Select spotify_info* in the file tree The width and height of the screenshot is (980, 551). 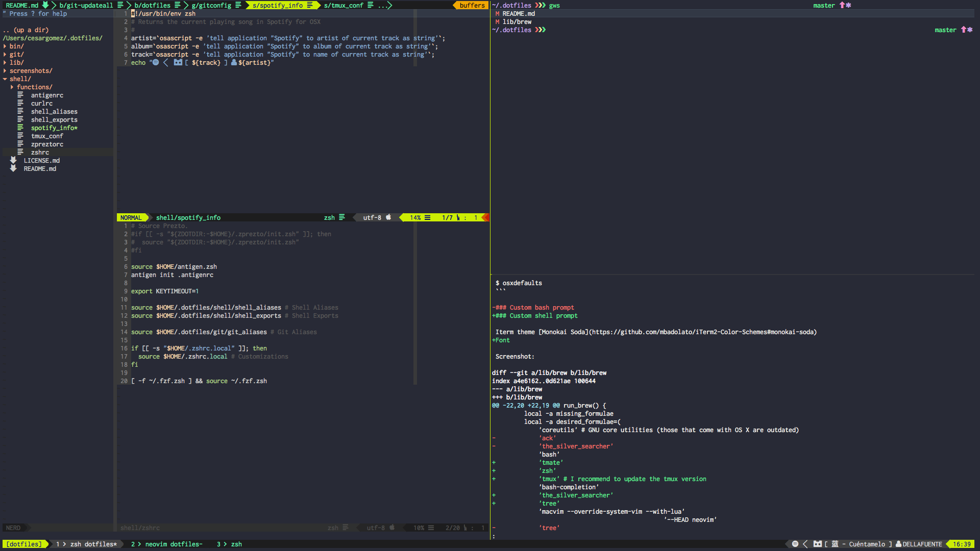click(x=54, y=128)
